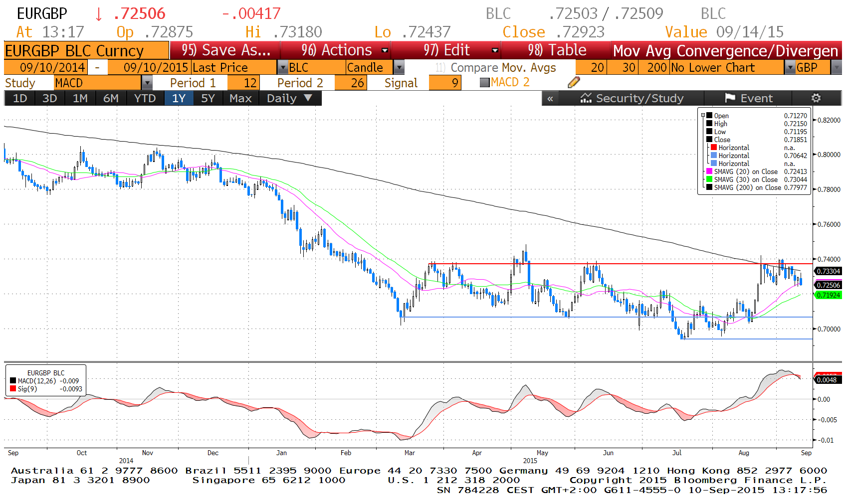This screenshot has width=846, height=504.
Task: Click the start date 09/10/2014 field
Action: [45, 67]
